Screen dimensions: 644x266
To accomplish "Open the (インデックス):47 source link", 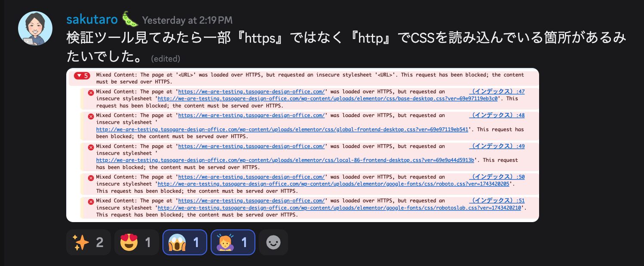I will [x=497, y=92].
